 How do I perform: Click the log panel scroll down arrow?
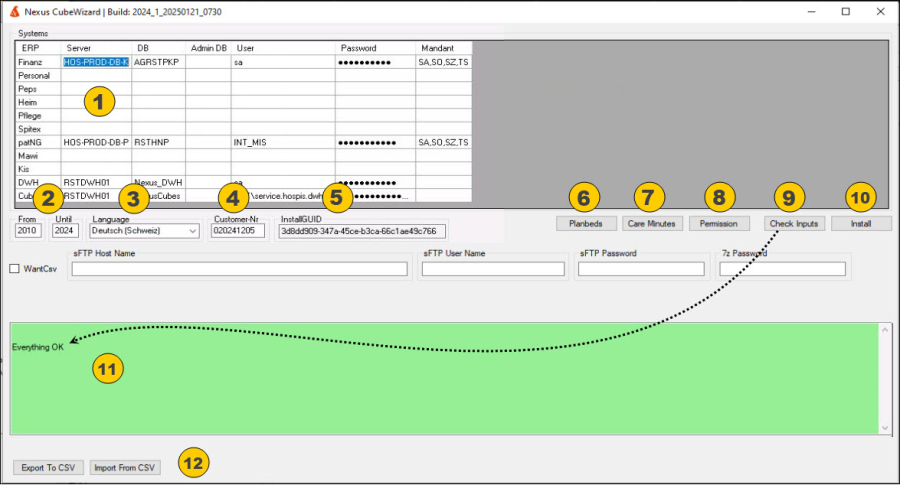coord(885,428)
